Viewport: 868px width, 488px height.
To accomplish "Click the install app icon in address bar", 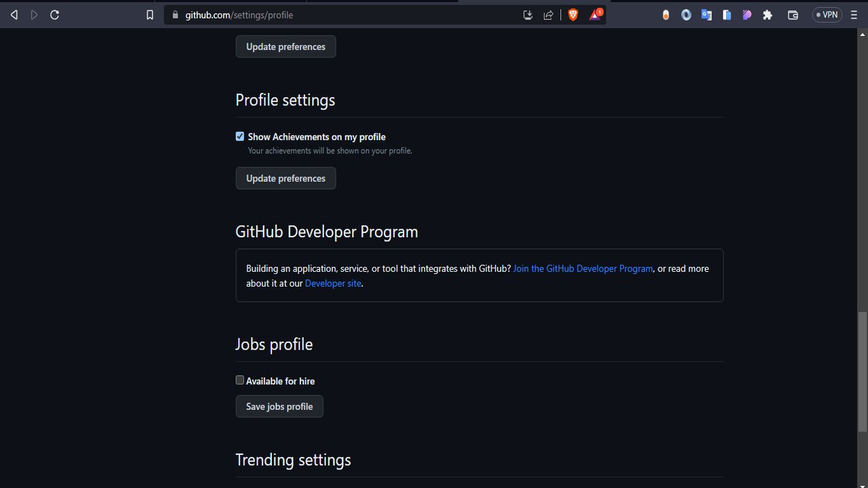I will coord(528,15).
